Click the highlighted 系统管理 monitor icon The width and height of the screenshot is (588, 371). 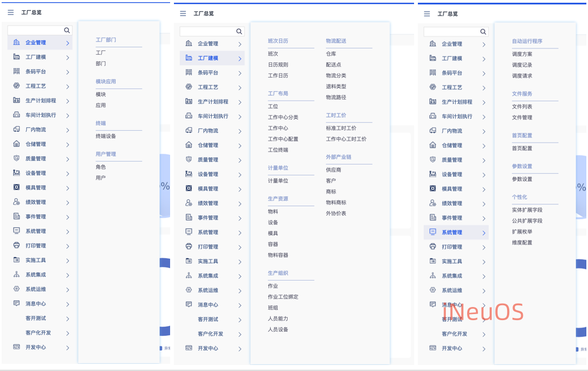pyautogui.click(x=433, y=232)
